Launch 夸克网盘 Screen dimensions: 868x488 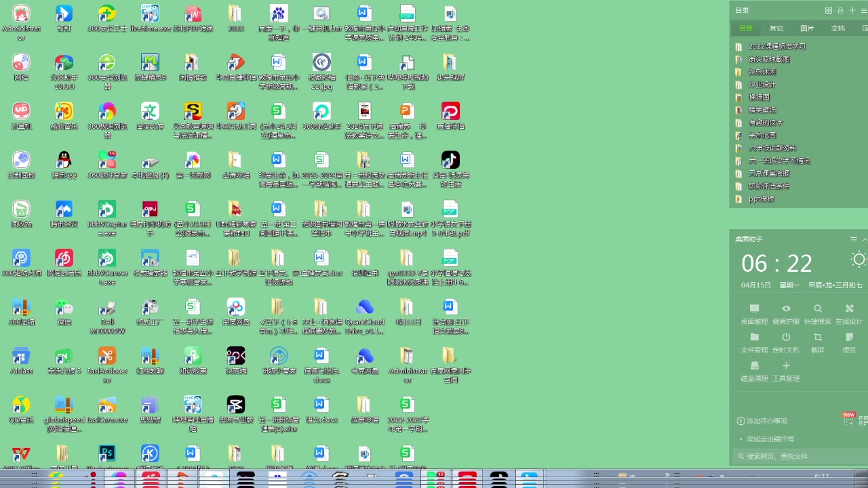point(364,360)
